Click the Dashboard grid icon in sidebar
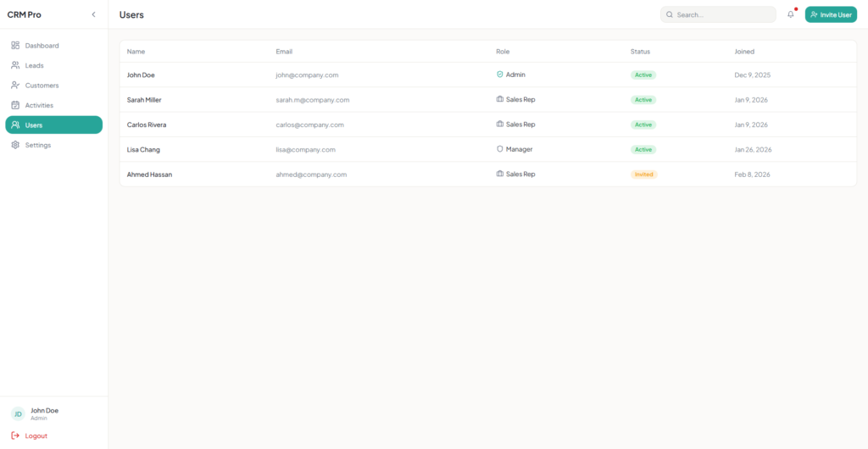Image resolution: width=868 pixels, height=449 pixels. tap(15, 45)
